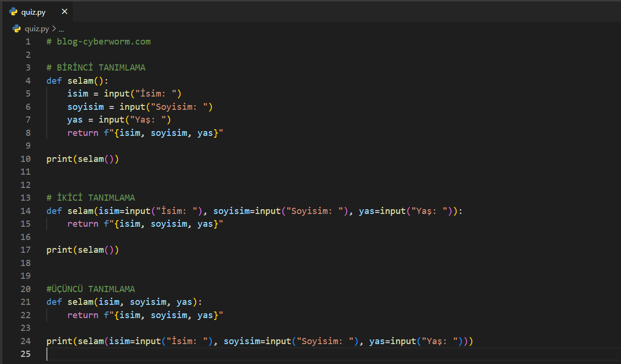Click line number 21 in the gutter

click(x=26, y=302)
